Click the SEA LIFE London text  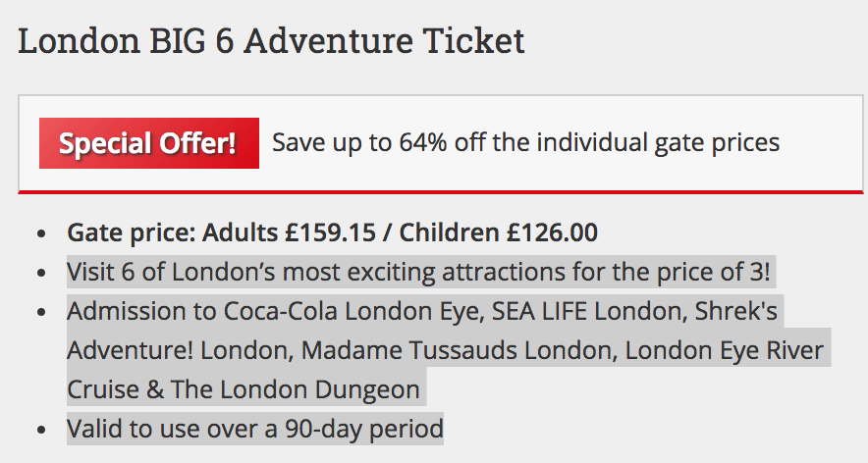click(589, 311)
